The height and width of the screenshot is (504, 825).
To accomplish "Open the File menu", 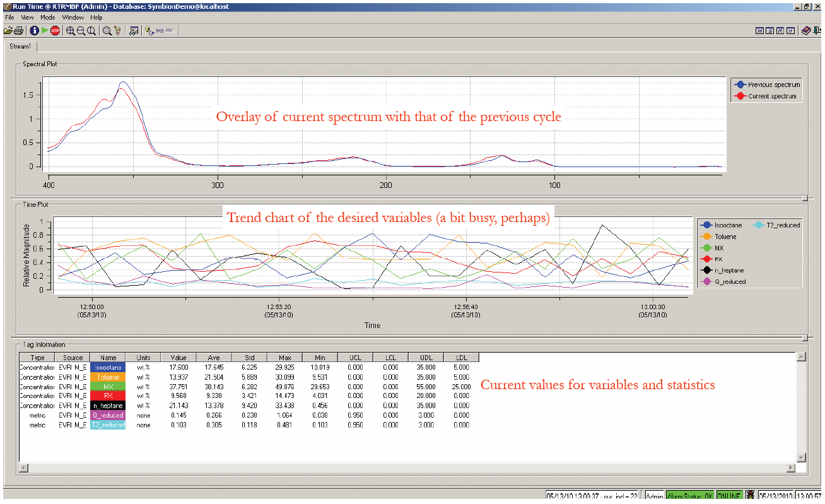I will click(9, 18).
